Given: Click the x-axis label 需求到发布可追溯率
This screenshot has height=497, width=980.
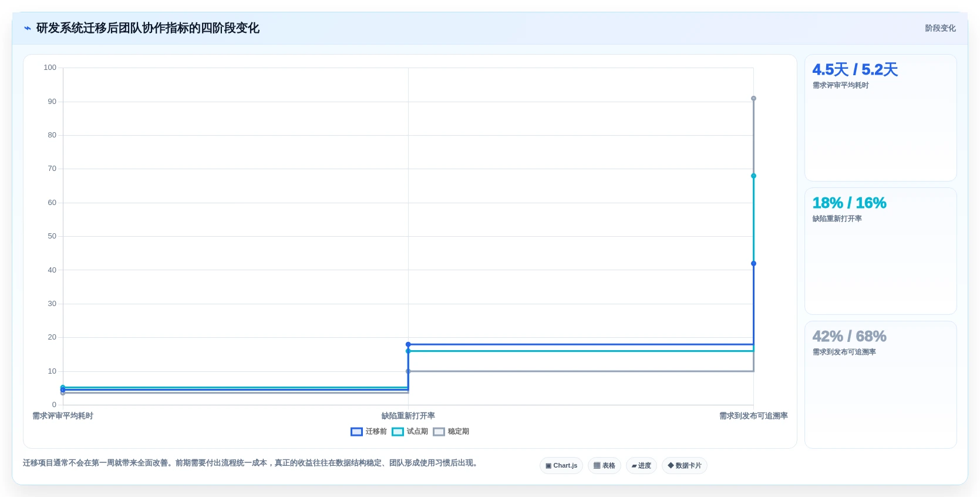Looking at the screenshot, I should click(753, 415).
